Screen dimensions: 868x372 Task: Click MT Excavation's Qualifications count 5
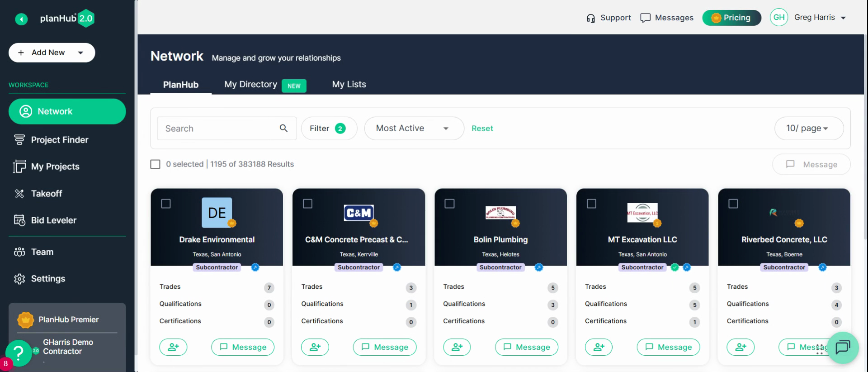click(x=695, y=305)
